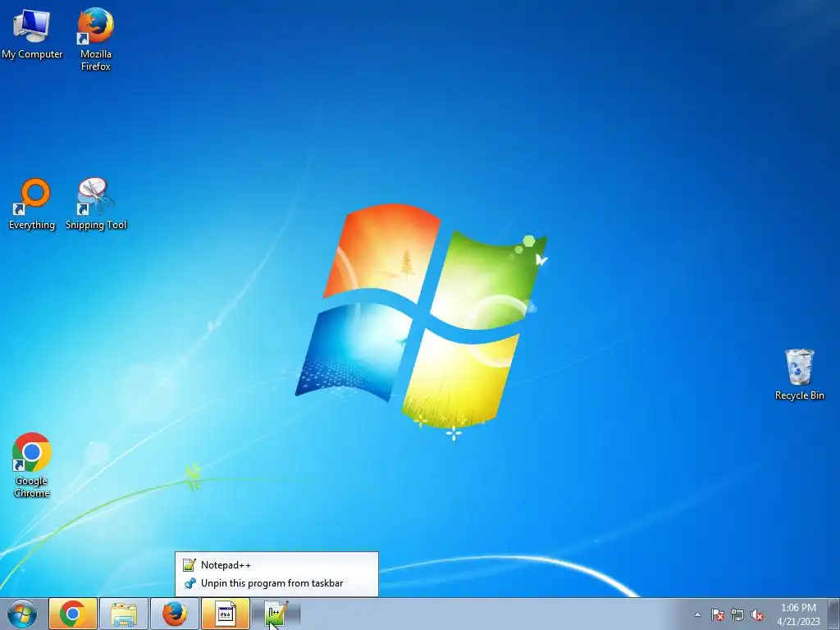Open Snipping Tool desktop shortcut

pos(96,204)
